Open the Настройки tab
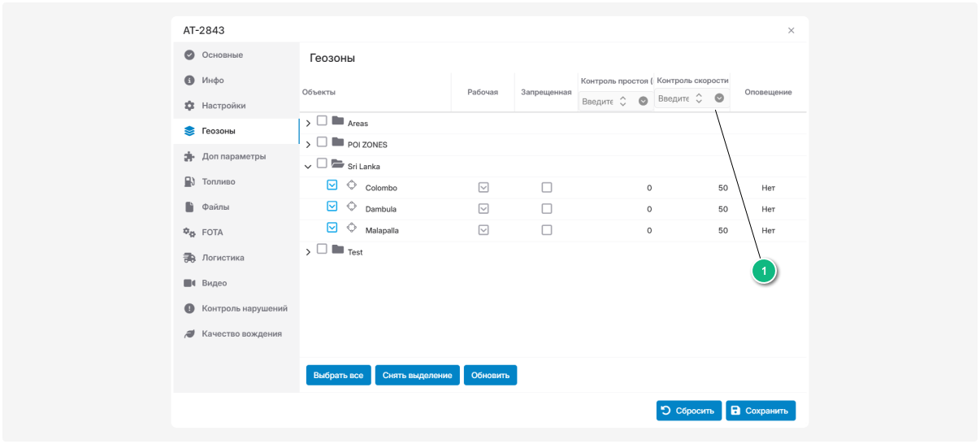This screenshot has height=444, width=980. tap(223, 106)
